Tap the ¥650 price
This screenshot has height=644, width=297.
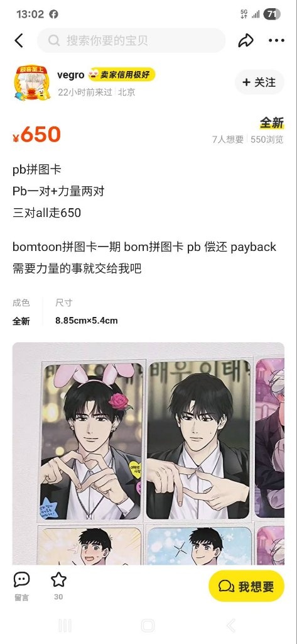pos(37,135)
